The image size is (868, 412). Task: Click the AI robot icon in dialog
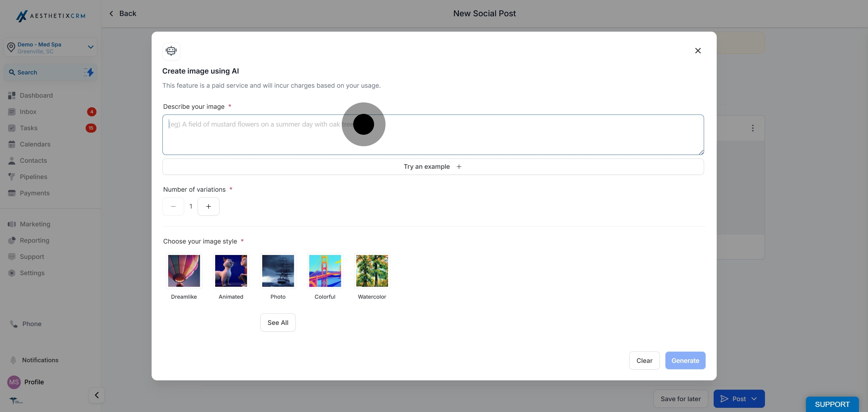pyautogui.click(x=171, y=51)
